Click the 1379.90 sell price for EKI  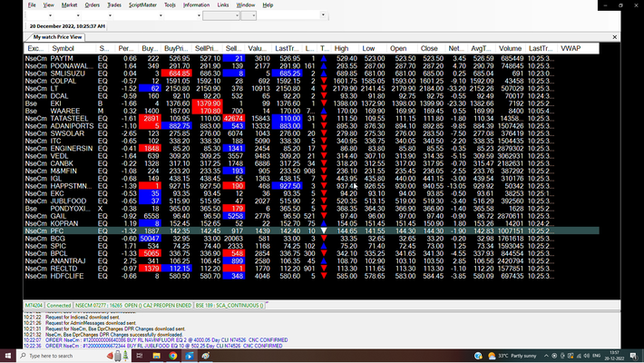point(207,103)
